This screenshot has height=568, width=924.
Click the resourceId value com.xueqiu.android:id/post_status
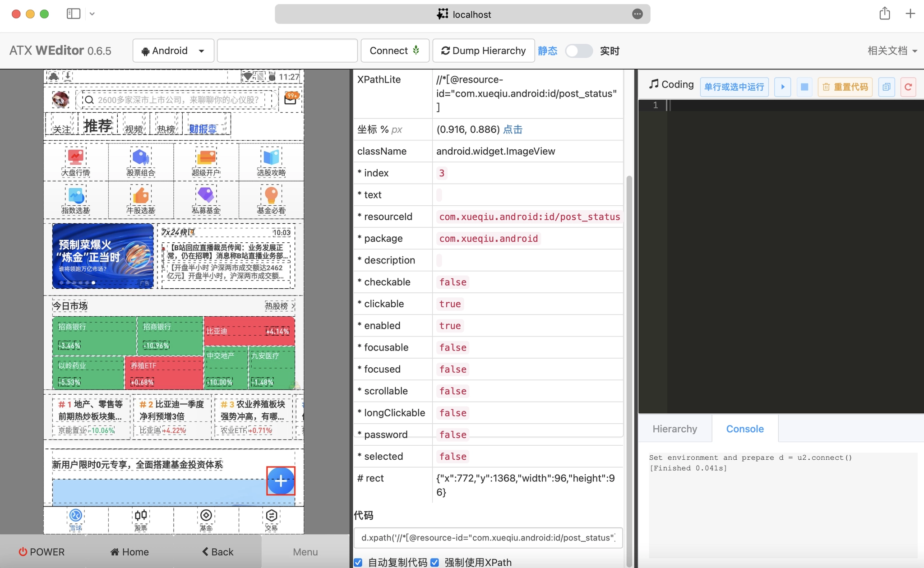(530, 217)
